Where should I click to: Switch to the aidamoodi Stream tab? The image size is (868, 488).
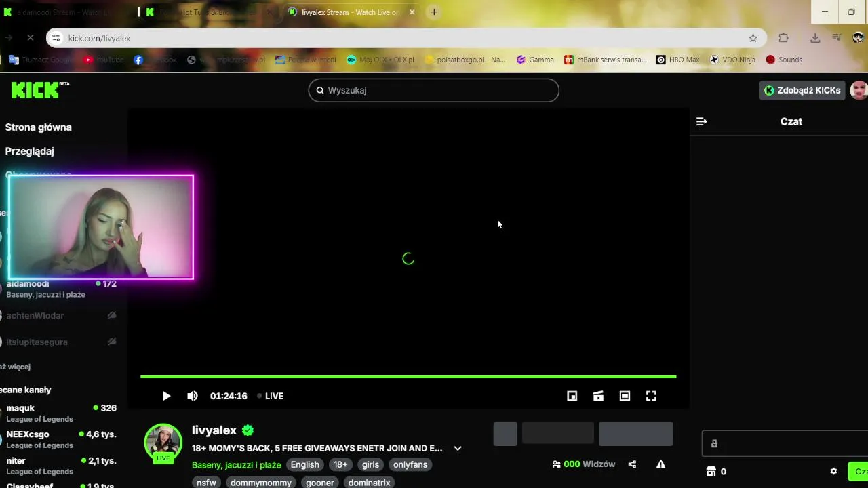64,12
